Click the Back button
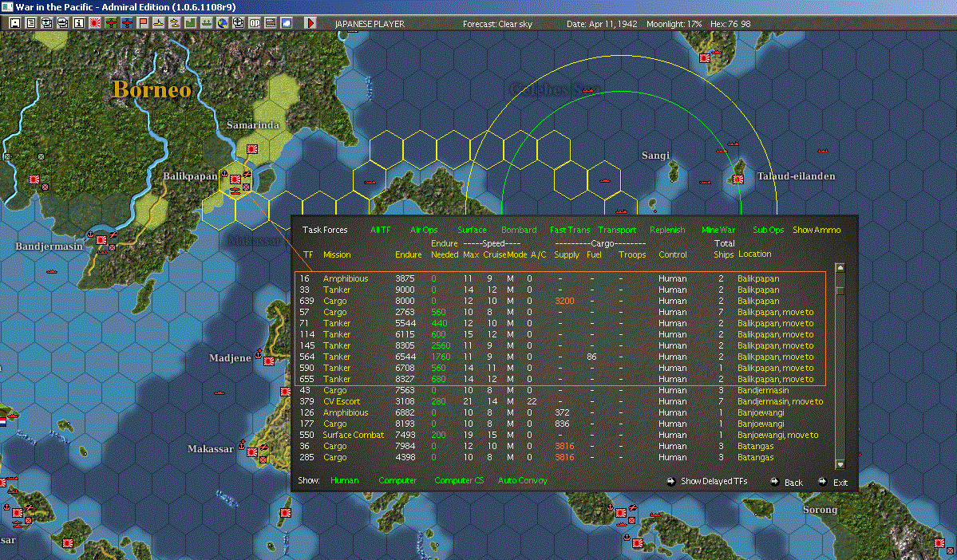 click(786, 482)
